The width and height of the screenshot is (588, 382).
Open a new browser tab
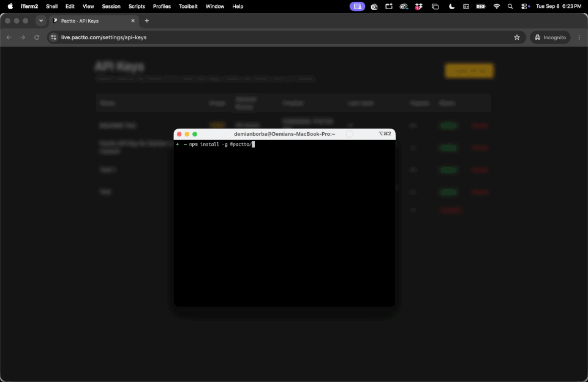146,21
